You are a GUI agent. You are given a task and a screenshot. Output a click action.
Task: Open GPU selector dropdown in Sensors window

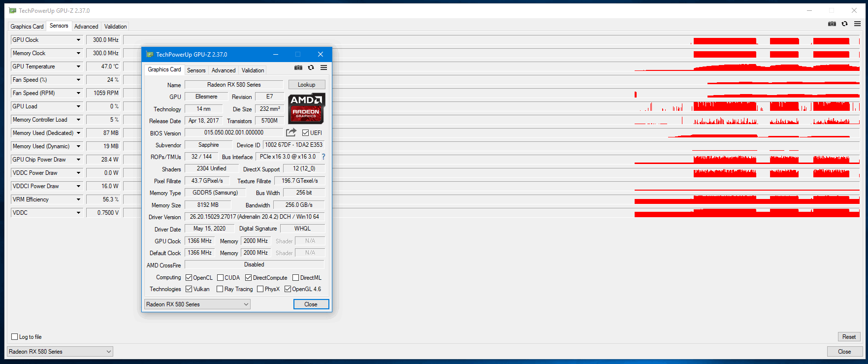pyautogui.click(x=60, y=352)
